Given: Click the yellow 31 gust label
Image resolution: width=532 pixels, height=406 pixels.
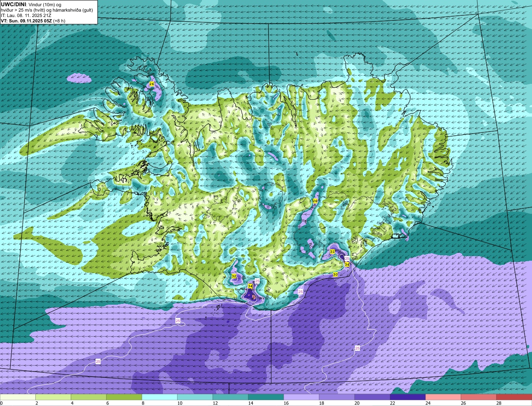Looking at the screenshot, I should (x=332, y=252).
